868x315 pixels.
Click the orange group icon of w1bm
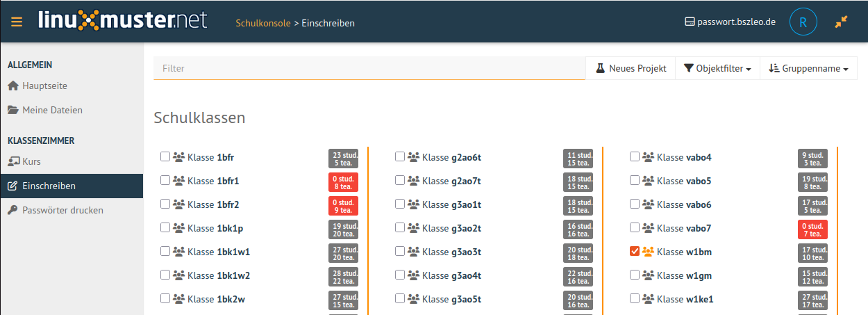[x=649, y=252]
